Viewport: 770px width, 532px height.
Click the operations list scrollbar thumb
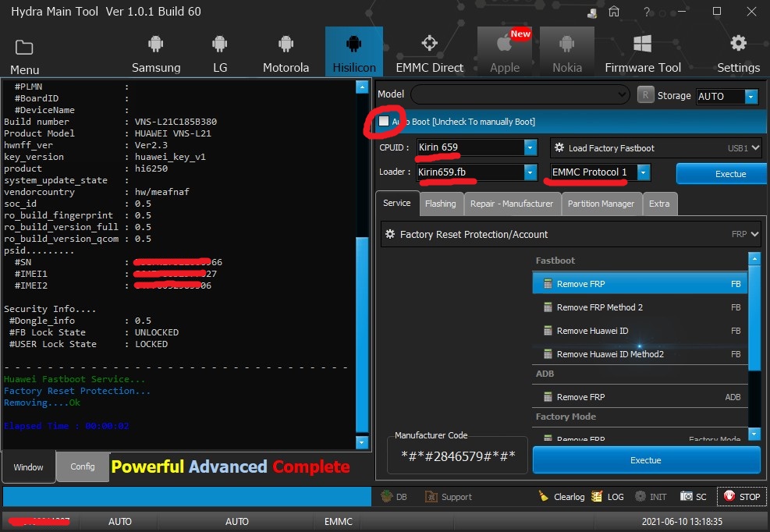tap(754, 317)
